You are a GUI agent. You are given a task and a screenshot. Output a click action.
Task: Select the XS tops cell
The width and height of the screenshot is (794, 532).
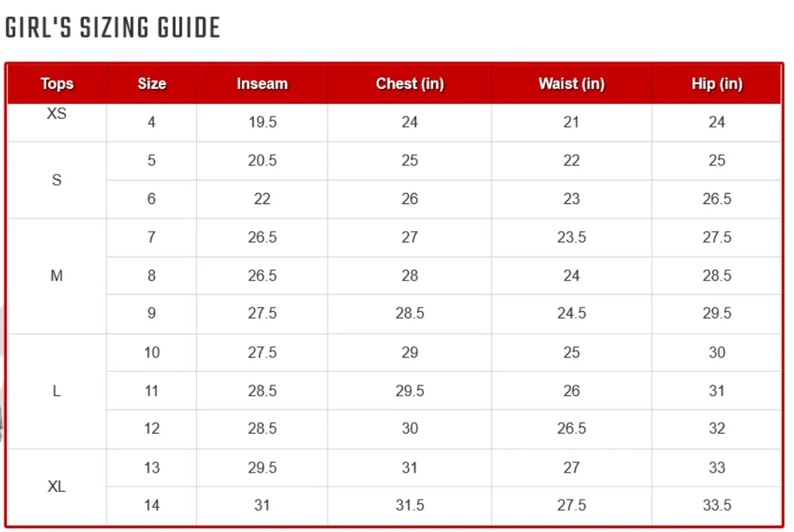(57, 114)
